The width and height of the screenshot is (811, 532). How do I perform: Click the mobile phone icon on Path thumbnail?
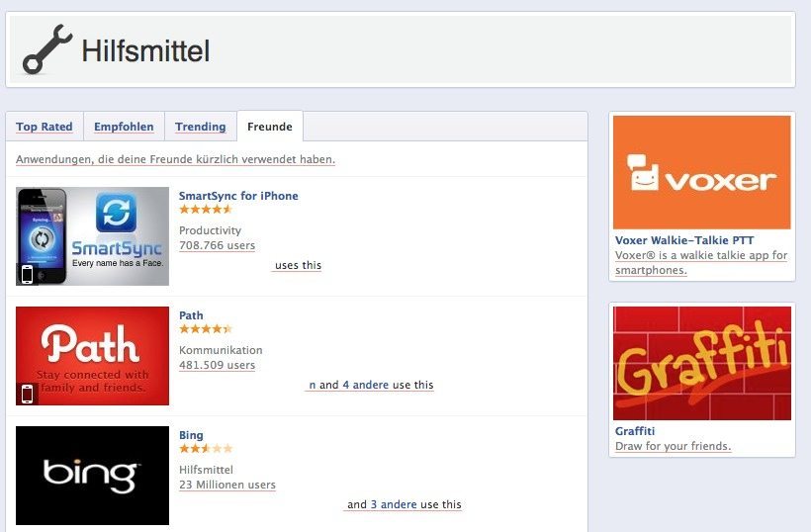pyautogui.click(x=27, y=394)
